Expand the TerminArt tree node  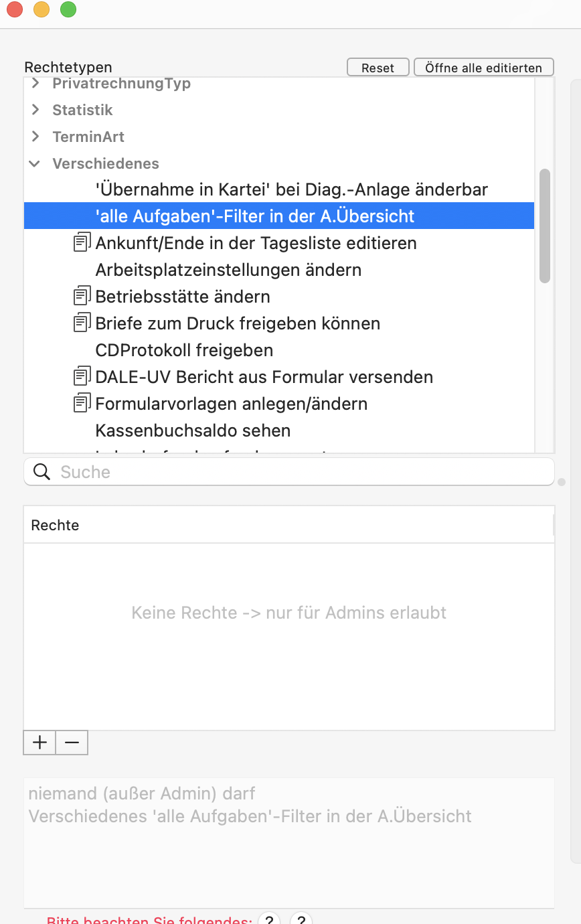pyautogui.click(x=35, y=137)
